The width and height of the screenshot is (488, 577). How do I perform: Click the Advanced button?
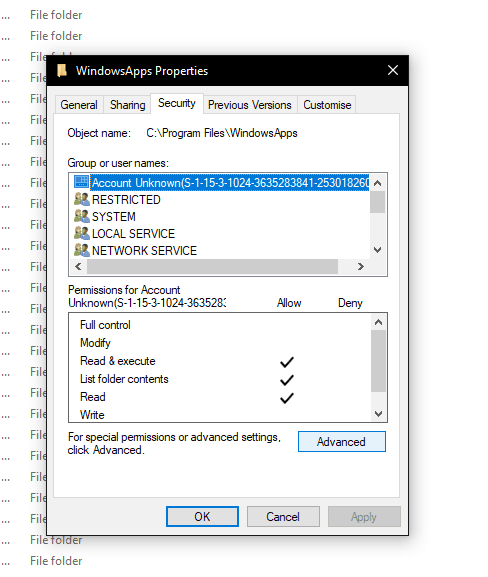pos(342,442)
